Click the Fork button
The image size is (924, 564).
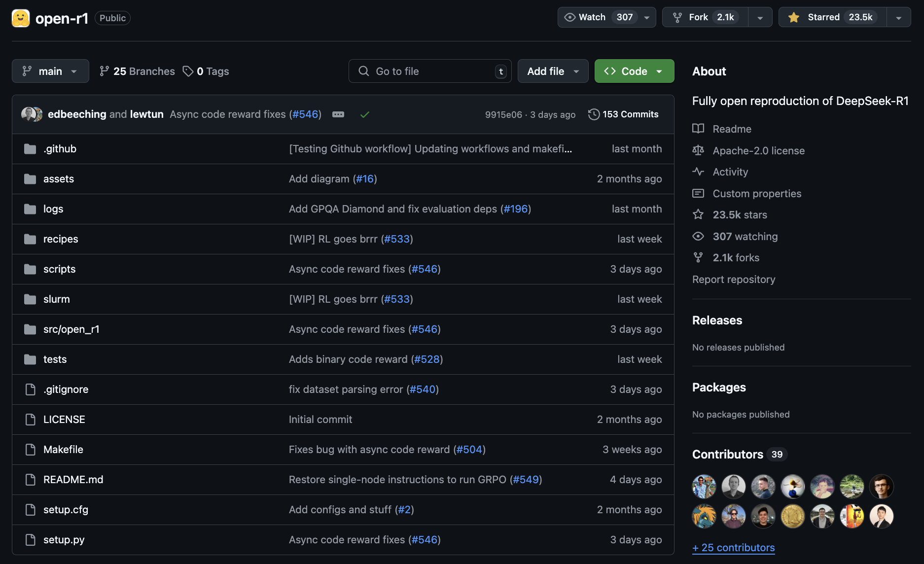pos(705,17)
